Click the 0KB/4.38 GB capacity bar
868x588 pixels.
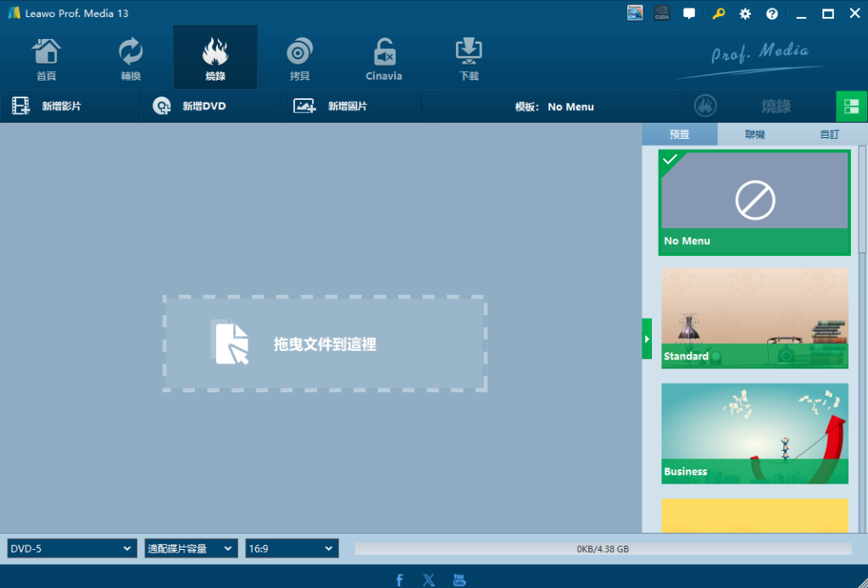click(x=603, y=549)
